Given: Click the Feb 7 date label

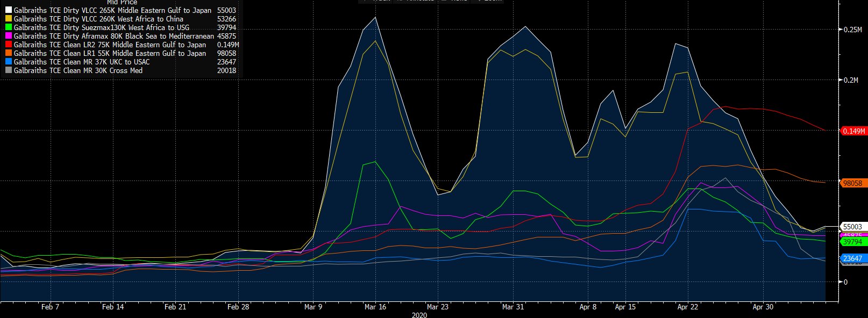Looking at the screenshot, I should 50,307.
